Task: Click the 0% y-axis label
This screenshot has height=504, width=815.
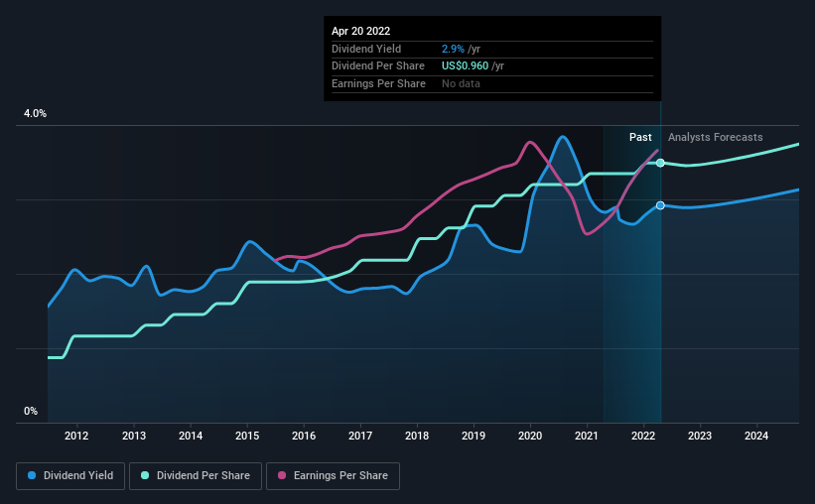Action: coord(31,411)
